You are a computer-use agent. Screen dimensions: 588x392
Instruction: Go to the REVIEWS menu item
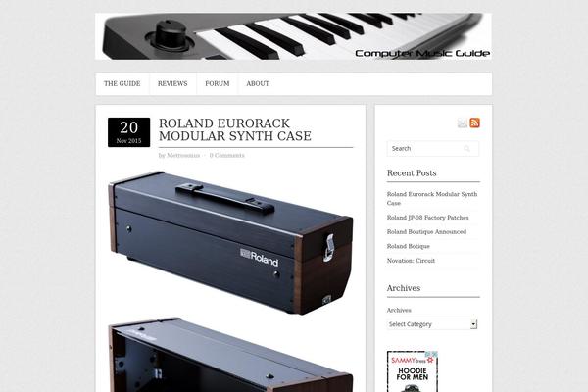(172, 83)
